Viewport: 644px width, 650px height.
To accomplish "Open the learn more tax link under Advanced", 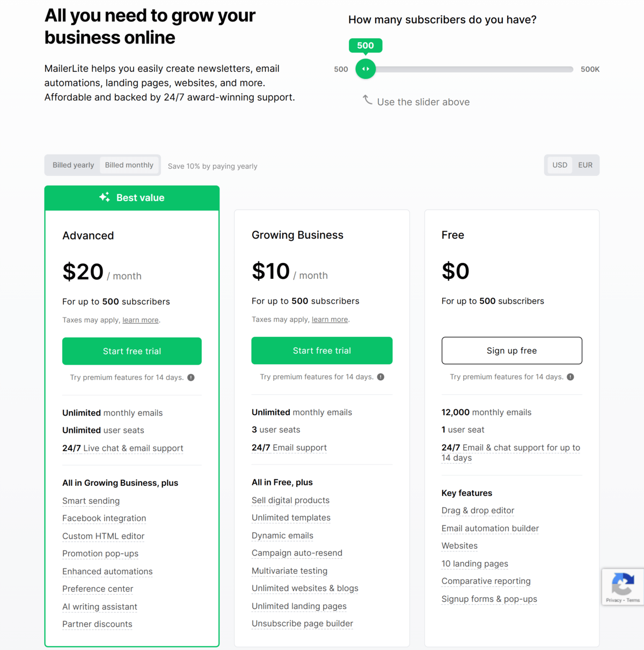I will [140, 320].
